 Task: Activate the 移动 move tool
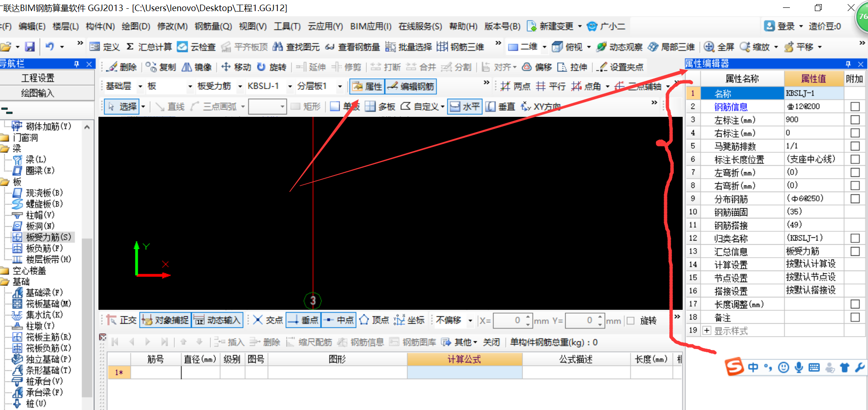click(x=236, y=67)
